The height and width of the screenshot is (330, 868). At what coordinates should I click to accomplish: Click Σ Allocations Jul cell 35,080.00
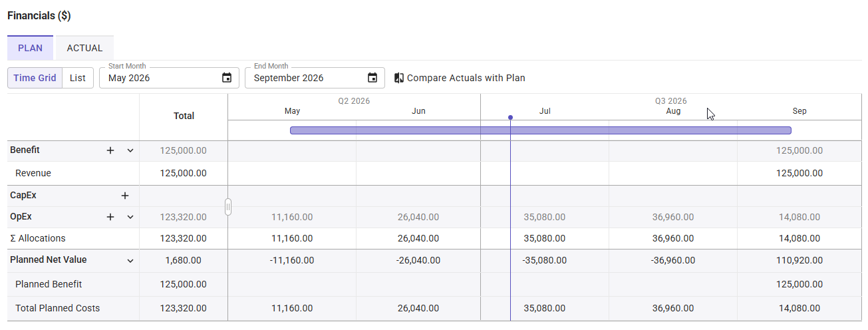tap(545, 238)
